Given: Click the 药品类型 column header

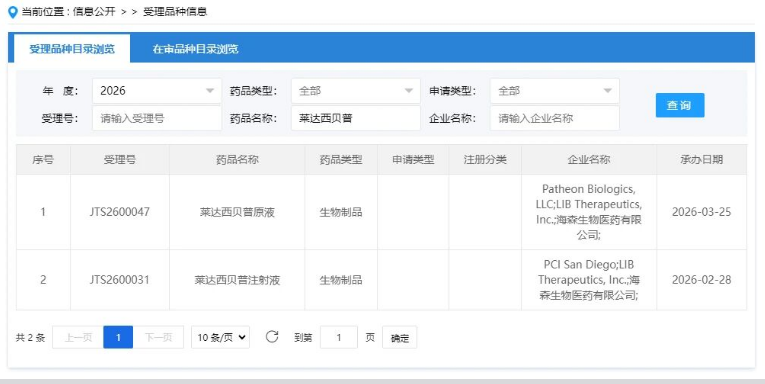Looking at the screenshot, I should [x=341, y=160].
